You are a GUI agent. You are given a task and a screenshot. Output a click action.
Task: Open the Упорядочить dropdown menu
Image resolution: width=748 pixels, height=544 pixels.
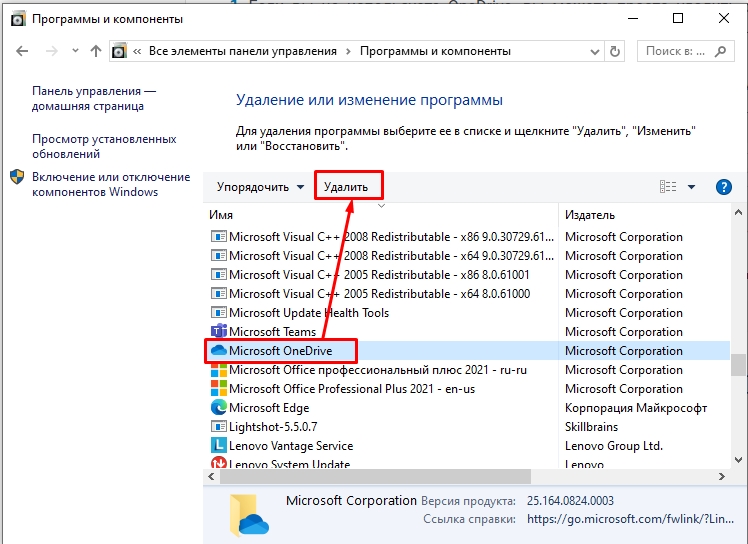pos(260,187)
